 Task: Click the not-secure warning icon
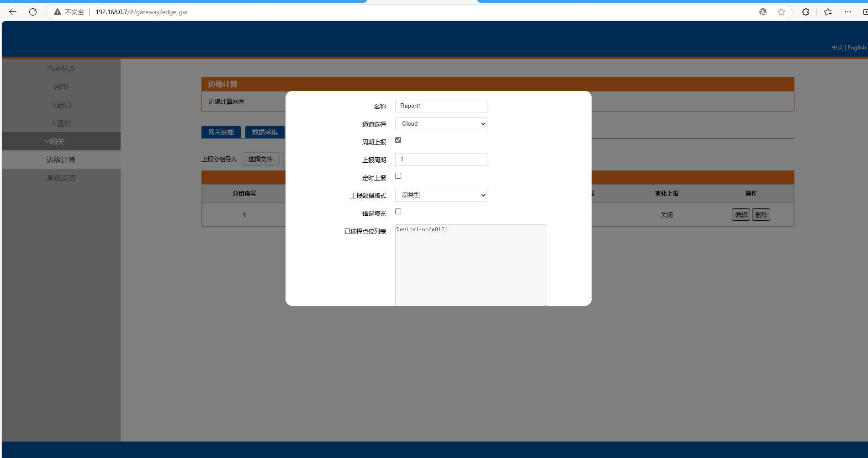(58, 12)
